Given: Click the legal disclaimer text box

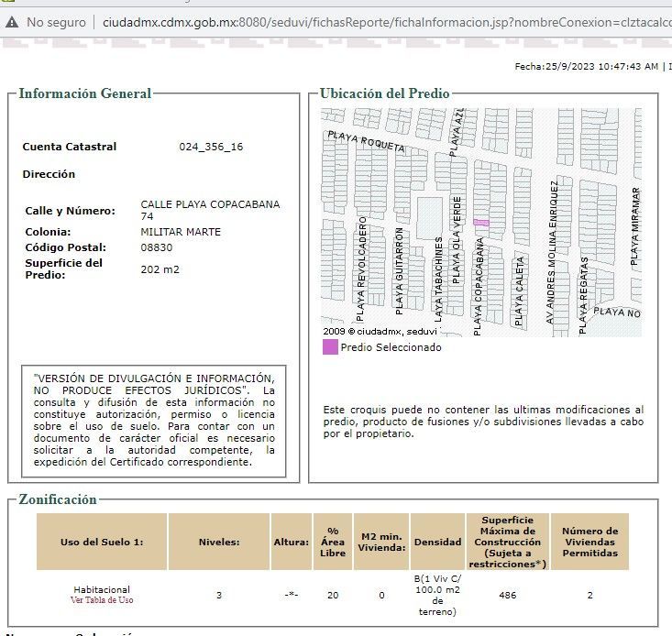Looking at the screenshot, I should [x=153, y=420].
